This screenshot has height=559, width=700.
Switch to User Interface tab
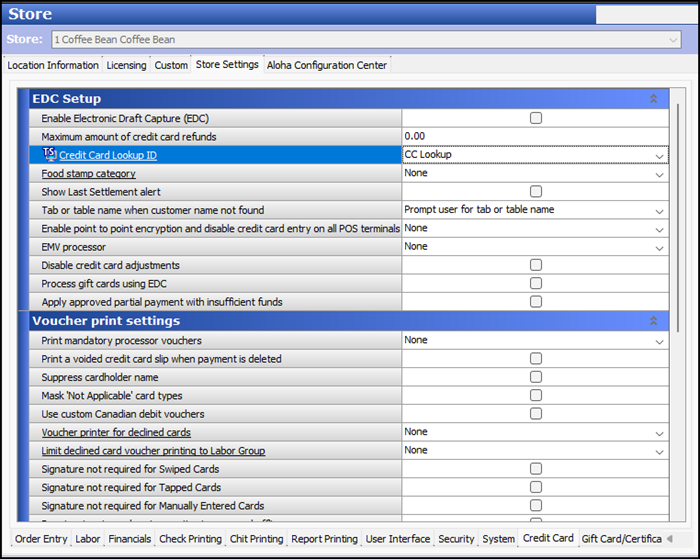(x=398, y=539)
